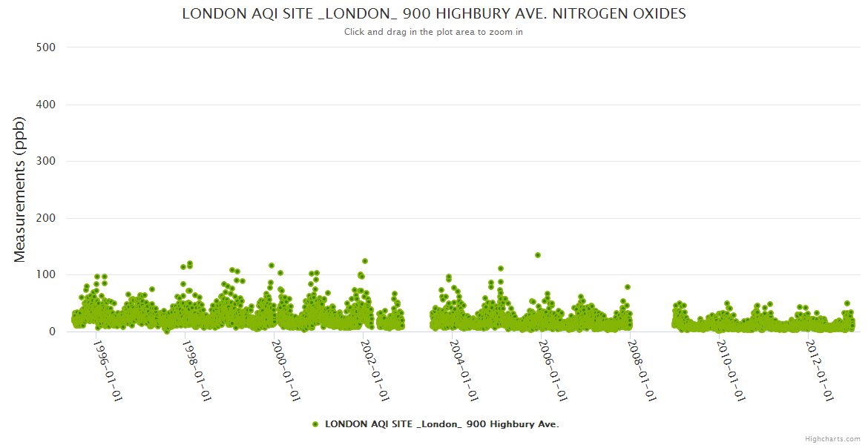This screenshot has width=868, height=445.
Task: Click the 100 y-axis tick label
Action: (46, 275)
